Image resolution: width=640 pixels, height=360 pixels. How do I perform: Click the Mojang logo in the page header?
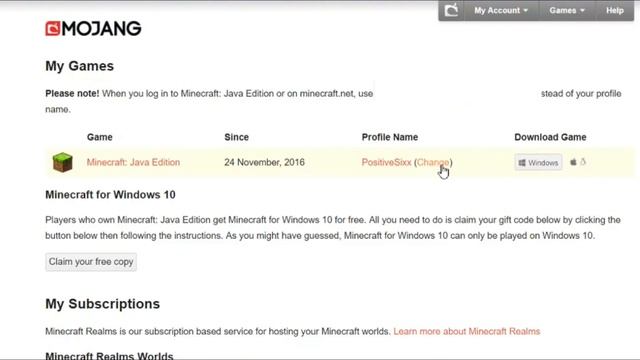(93, 29)
